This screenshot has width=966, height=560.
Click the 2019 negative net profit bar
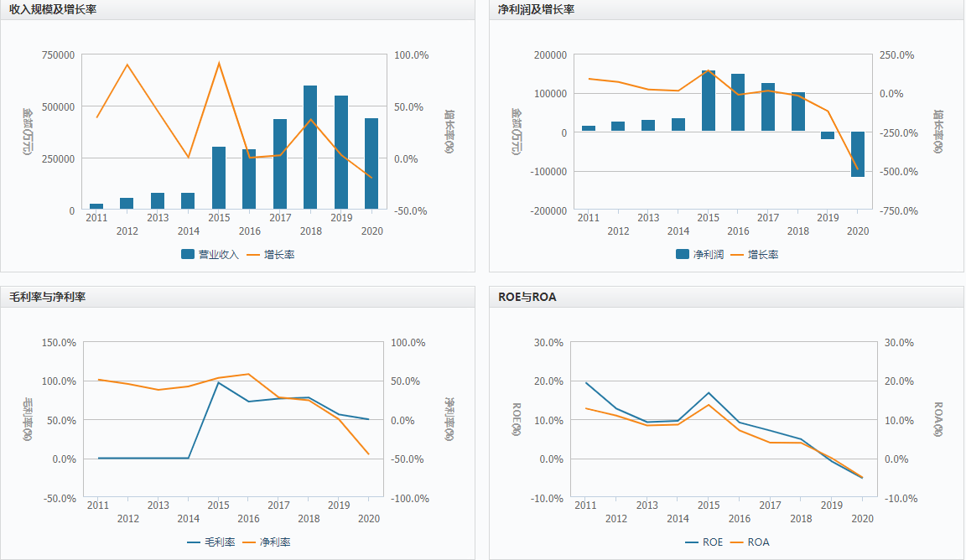pyautogui.click(x=828, y=136)
